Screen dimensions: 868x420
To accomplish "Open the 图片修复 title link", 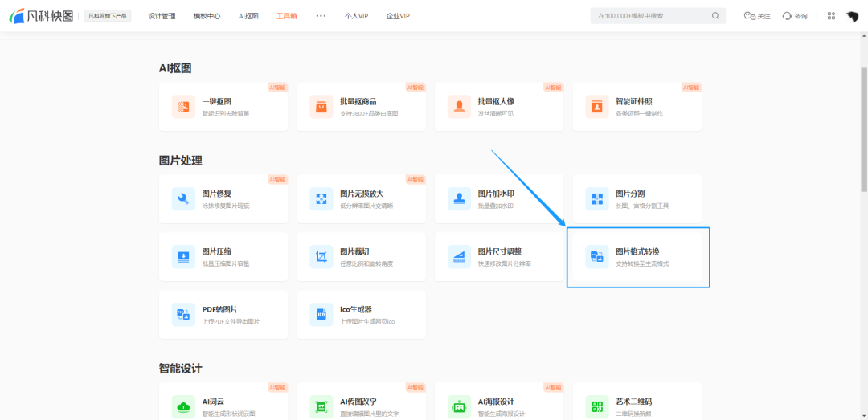I will coord(216,194).
